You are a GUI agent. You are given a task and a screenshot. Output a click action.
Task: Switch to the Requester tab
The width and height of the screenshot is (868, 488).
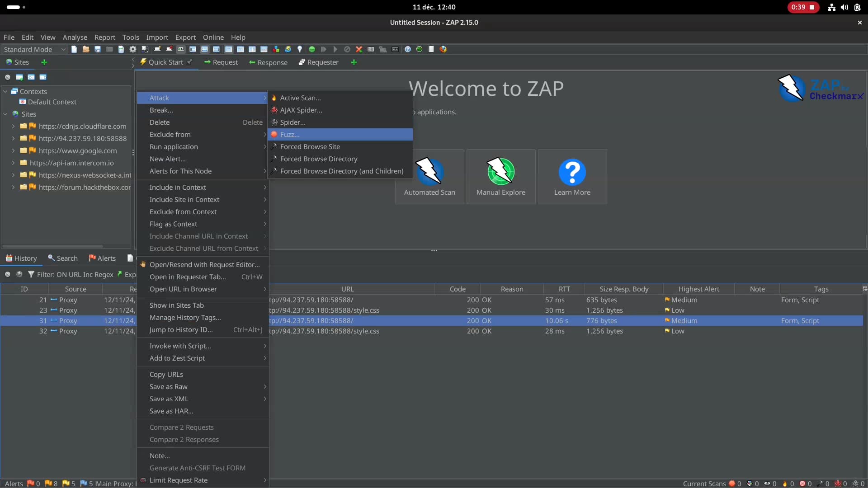[318, 62]
